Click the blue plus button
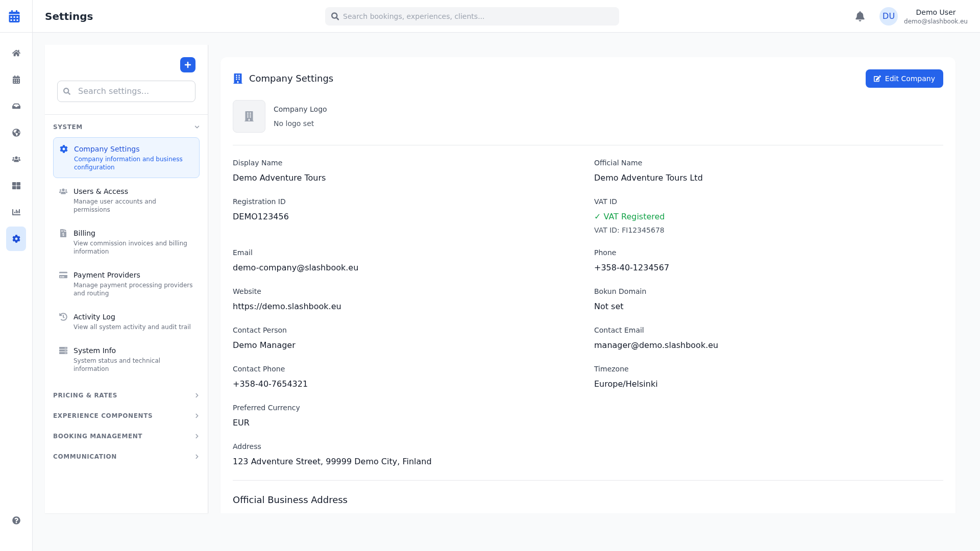Screen dimensions: 980x551 click(x=188, y=65)
